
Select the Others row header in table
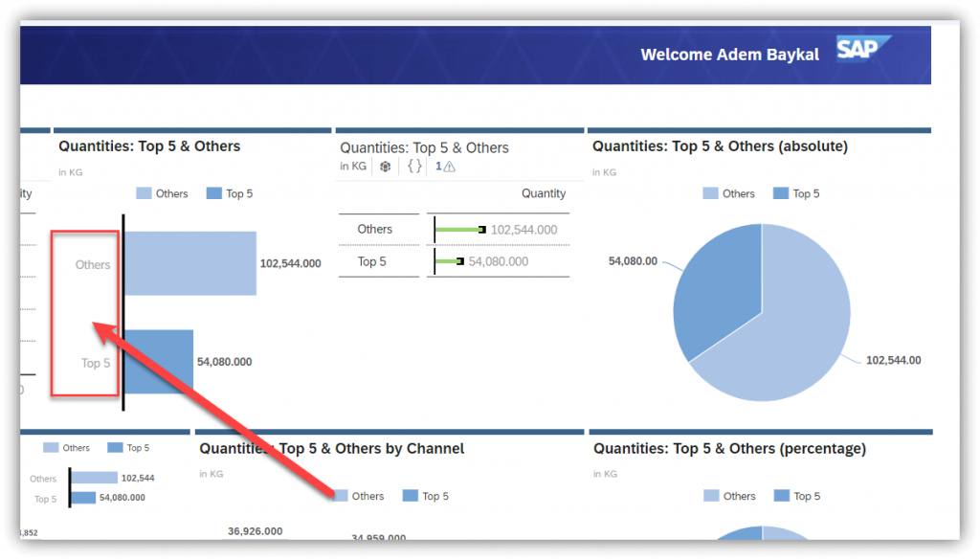tap(375, 230)
